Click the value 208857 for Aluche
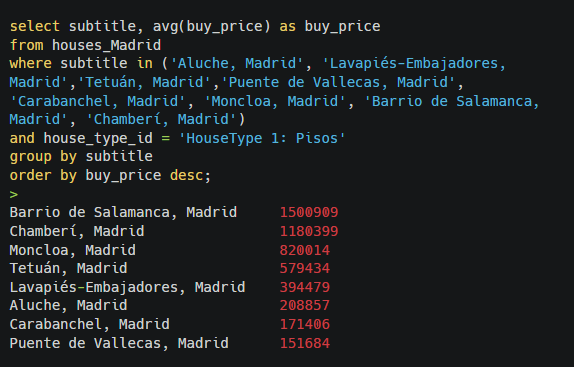Screen dimensions: 574x367 pos(305,306)
